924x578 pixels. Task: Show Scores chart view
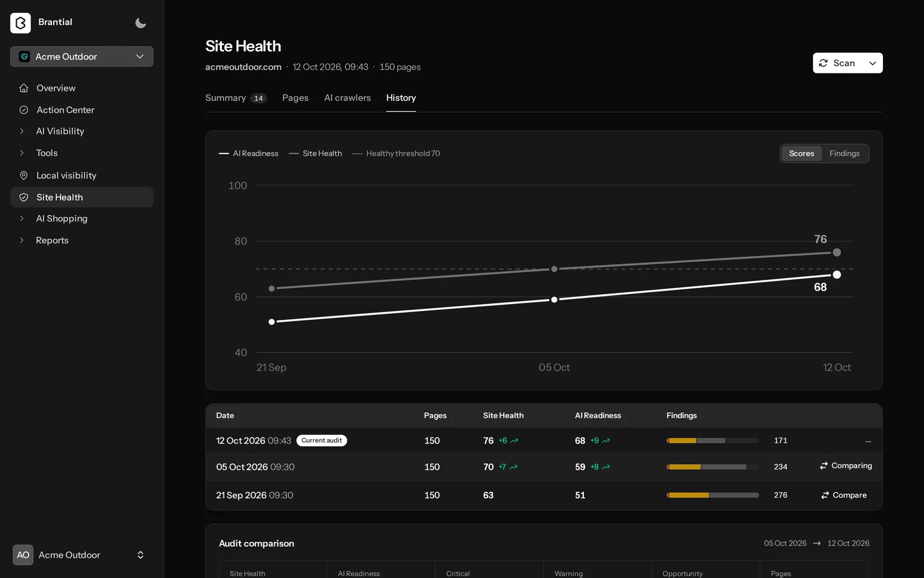pos(802,153)
